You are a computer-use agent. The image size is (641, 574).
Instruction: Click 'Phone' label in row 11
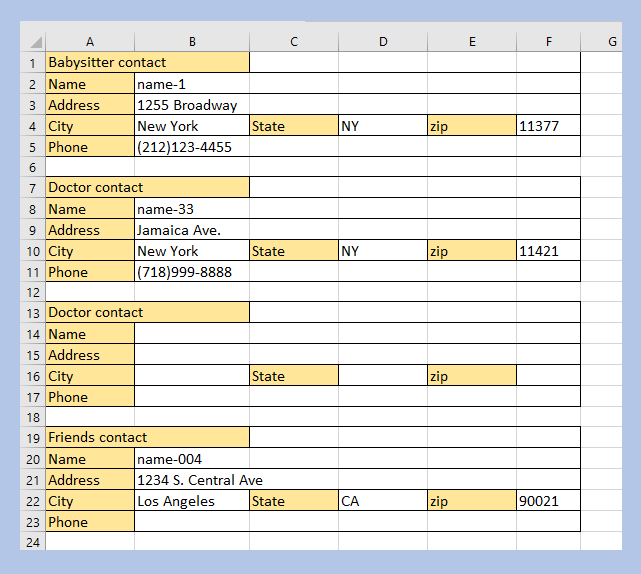coord(90,271)
